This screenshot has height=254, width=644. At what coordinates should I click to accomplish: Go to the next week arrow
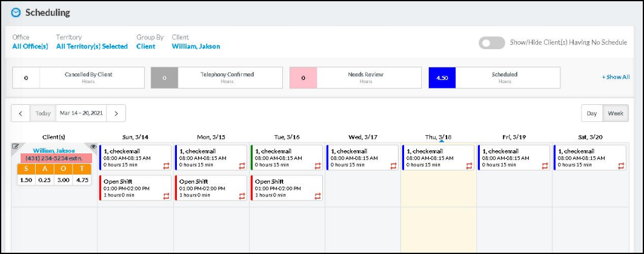[x=116, y=113]
